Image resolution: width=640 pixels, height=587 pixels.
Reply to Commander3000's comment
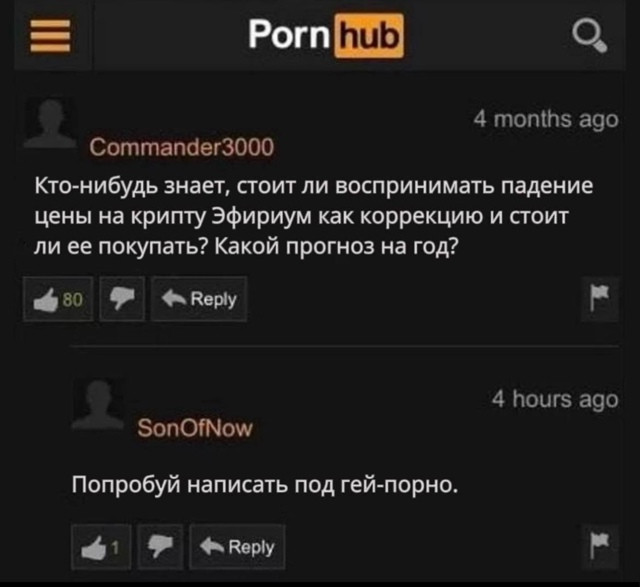coord(199,299)
